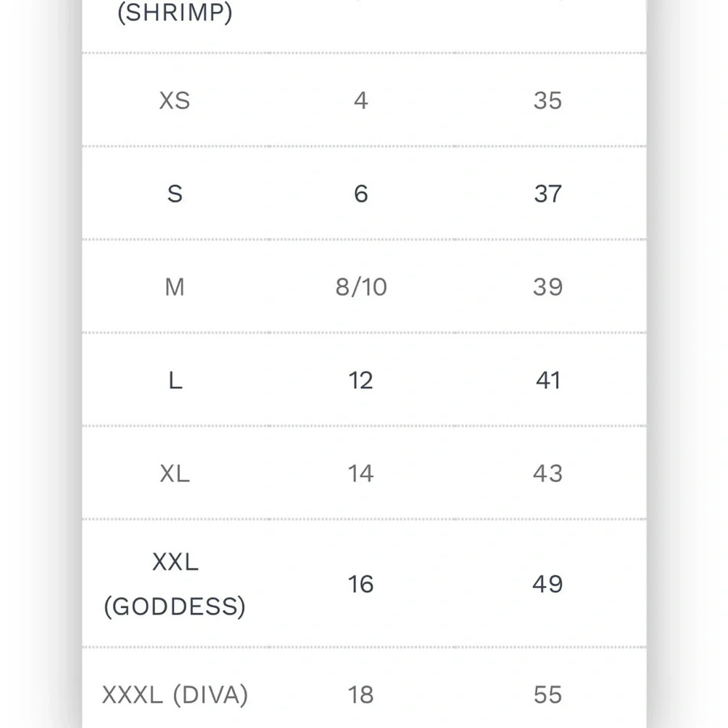Select the number 12 in L row
The image size is (728, 728).
pyautogui.click(x=361, y=380)
